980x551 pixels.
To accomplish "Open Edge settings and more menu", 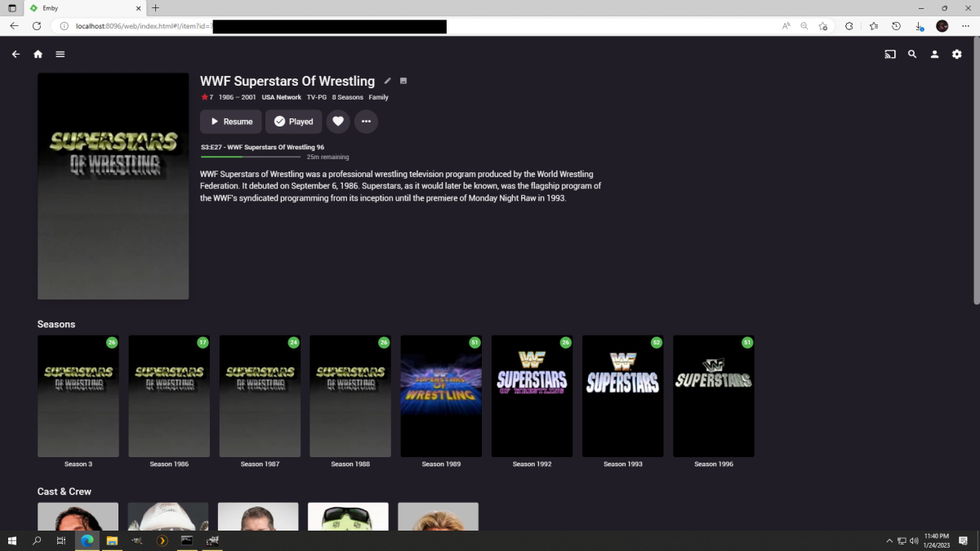I will click(964, 26).
